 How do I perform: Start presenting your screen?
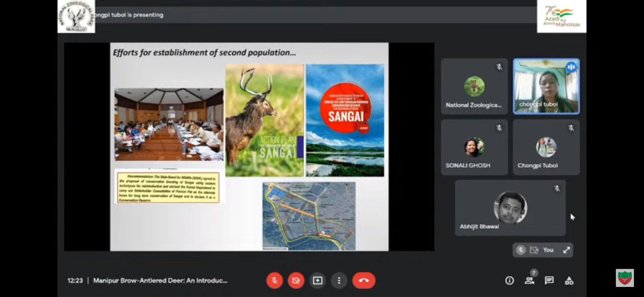coord(318,280)
